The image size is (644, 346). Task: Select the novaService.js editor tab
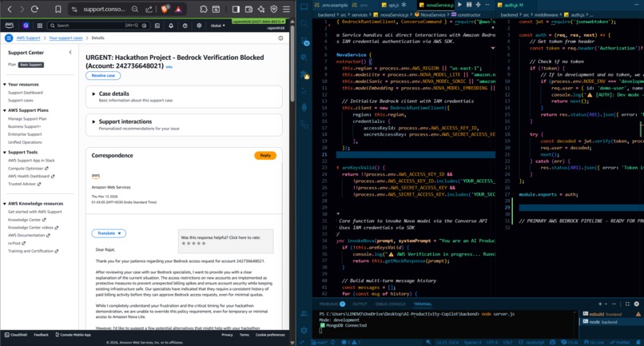[436, 5]
